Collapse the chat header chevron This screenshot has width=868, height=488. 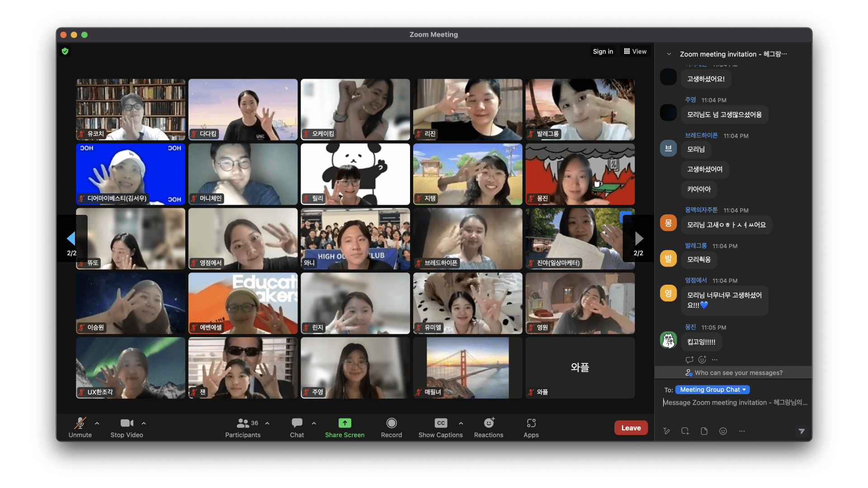coord(669,54)
